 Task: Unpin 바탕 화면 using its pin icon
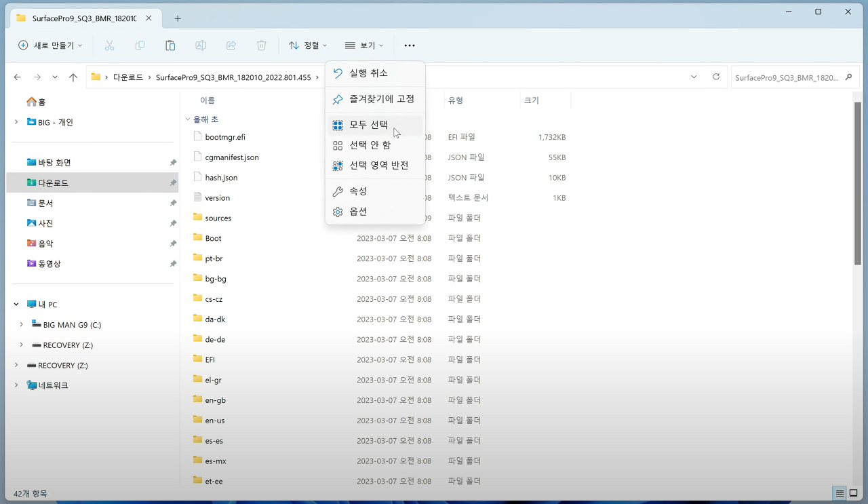173,163
